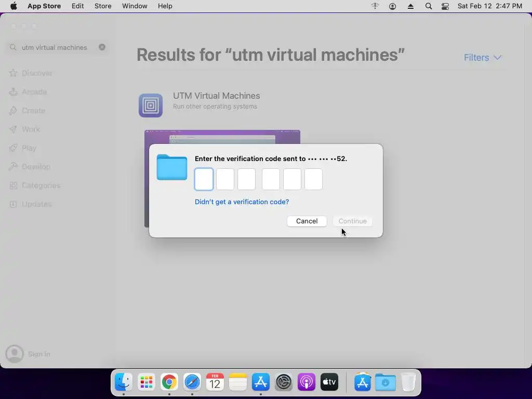Open the Help menu
Viewport: 532px width, 399px height.
click(x=165, y=6)
